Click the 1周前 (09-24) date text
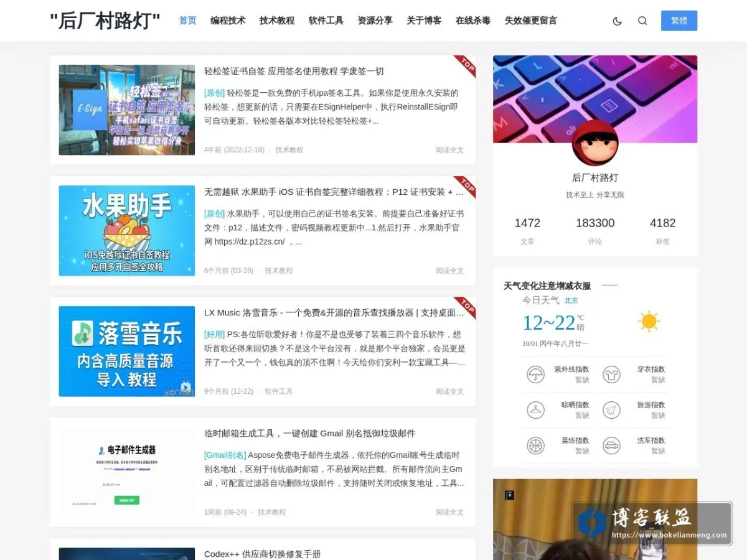Viewport: 747px width, 560px height. tap(225, 512)
